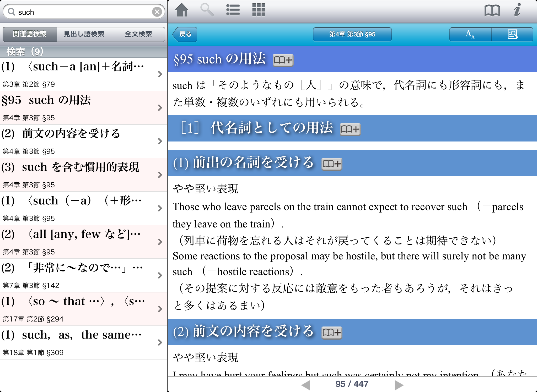Select the 関連語検索 search mode
The image size is (537, 392).
[x=30, y=34]
